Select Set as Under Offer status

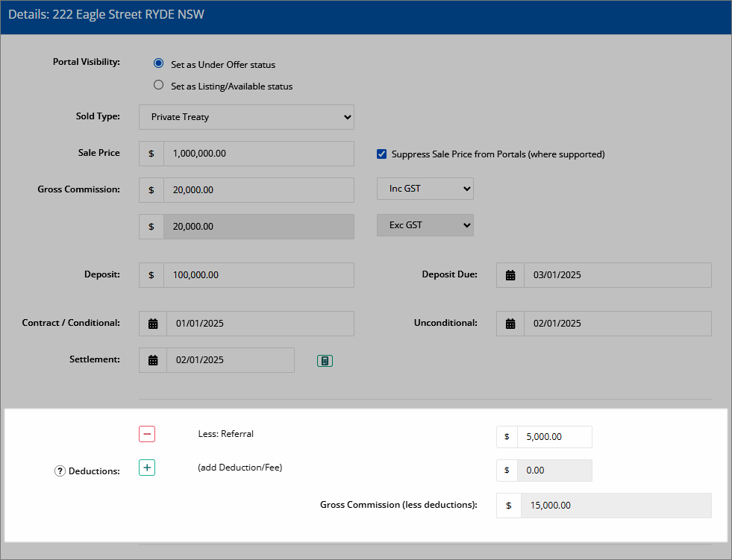point(159,63)
